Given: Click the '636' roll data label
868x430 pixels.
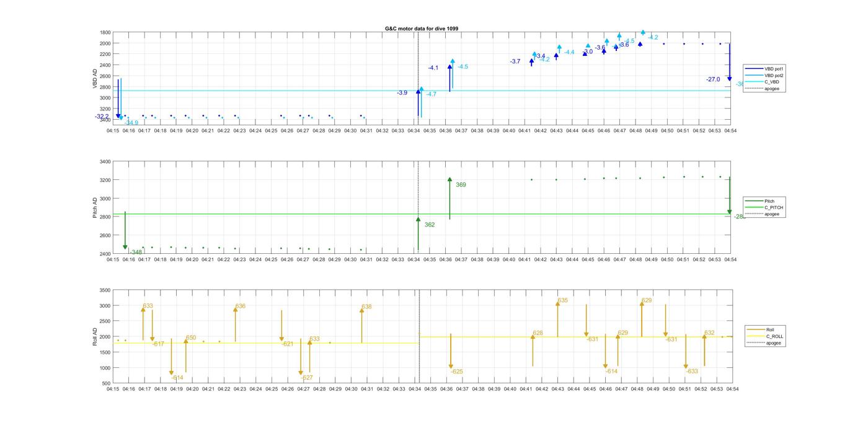Looking at the screenshot, I should point(241,306).
